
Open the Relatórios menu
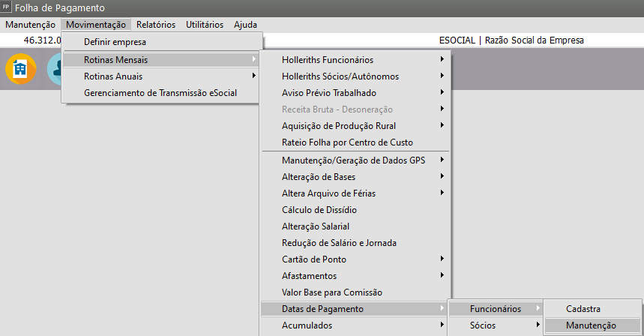click(x=155, y=25)
